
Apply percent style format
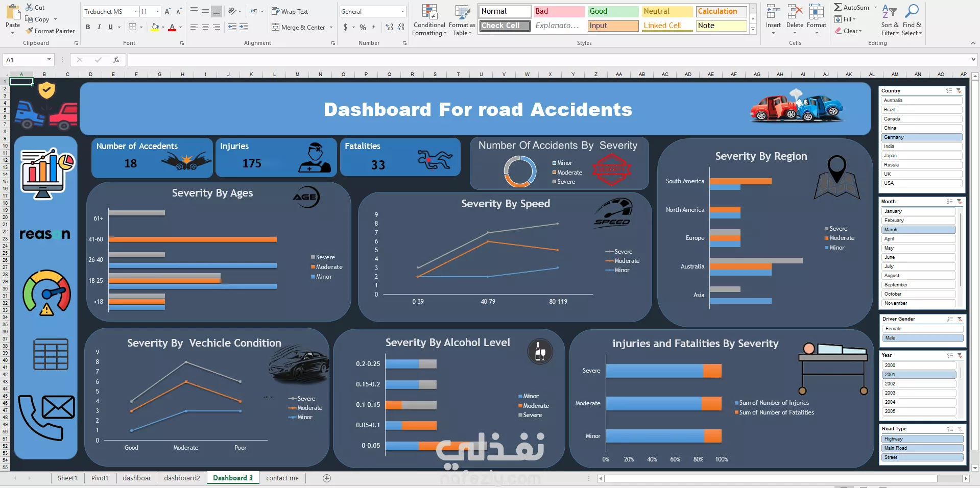[363, 27]
